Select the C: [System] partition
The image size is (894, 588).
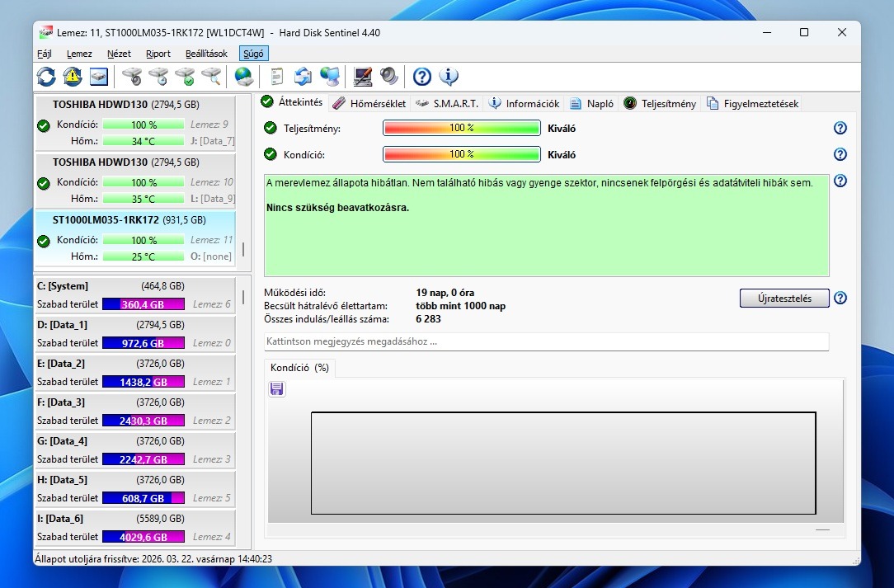136,295
